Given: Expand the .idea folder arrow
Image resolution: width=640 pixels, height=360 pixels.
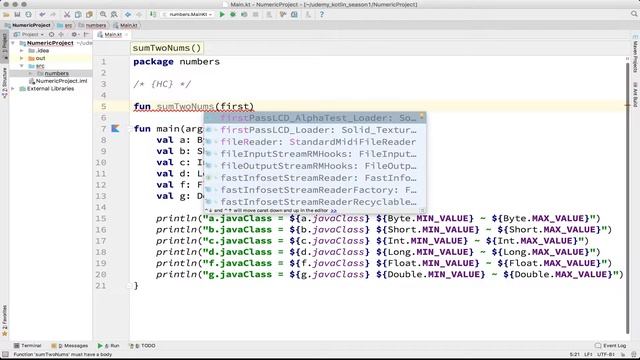Looking at the screenshot, I should [x=22, y=51].
